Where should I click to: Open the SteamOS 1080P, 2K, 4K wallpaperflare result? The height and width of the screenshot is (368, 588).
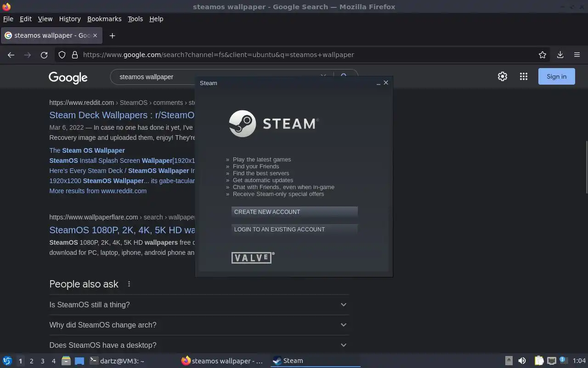(122, 230)
